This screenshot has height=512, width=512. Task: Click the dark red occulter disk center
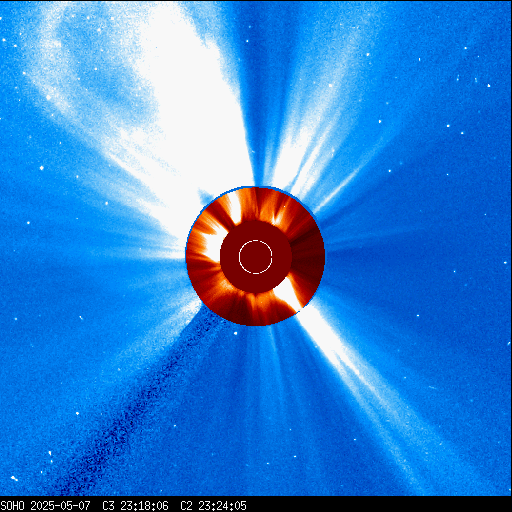point(256,257)
